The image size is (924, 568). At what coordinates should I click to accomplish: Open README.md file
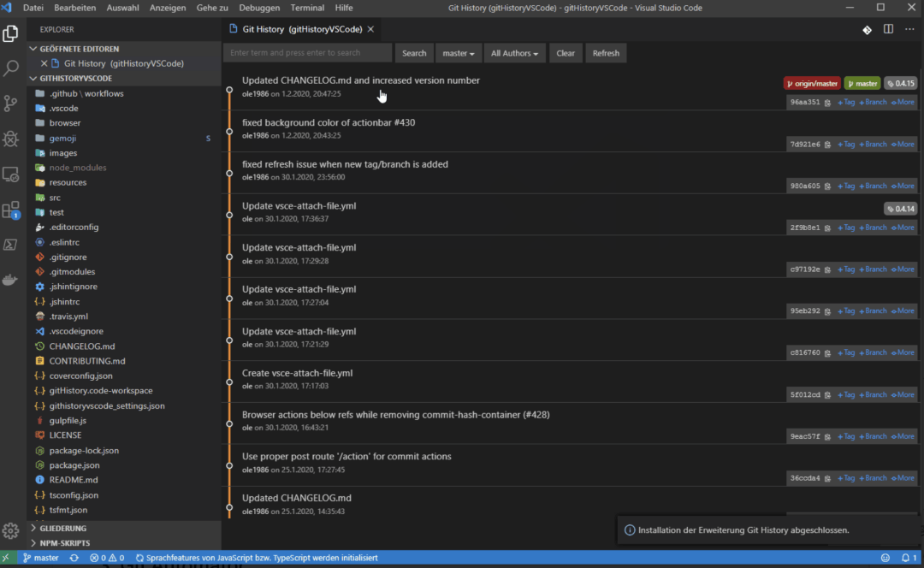74,480
